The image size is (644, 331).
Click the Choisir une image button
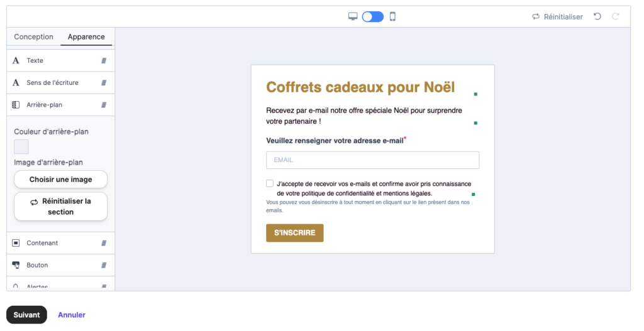tap(60, 180)
